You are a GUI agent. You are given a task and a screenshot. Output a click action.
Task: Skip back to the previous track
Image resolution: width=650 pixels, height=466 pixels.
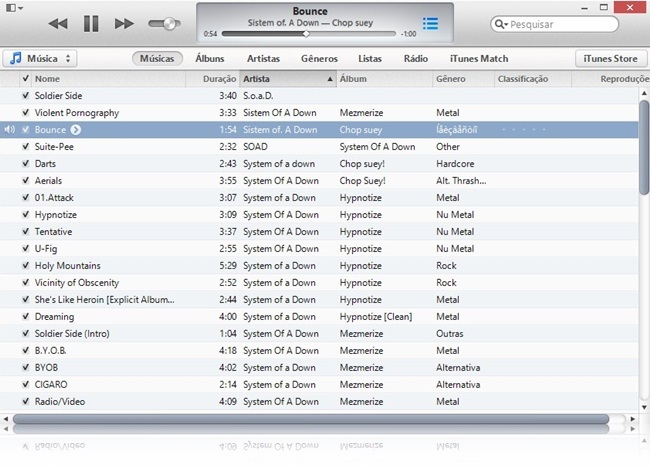point(58,24)
